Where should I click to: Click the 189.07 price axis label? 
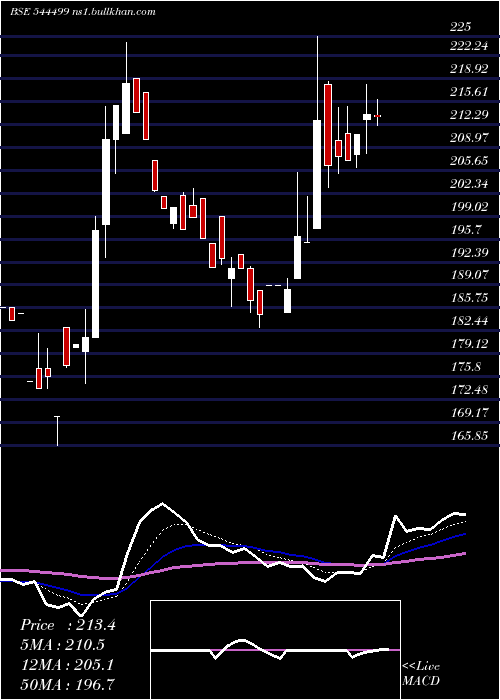(x=469, y=275)
